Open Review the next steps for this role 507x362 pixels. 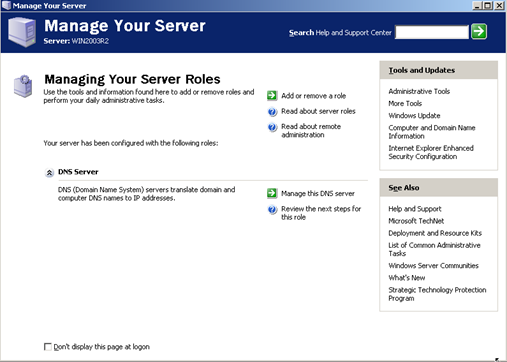pos(321,213)
